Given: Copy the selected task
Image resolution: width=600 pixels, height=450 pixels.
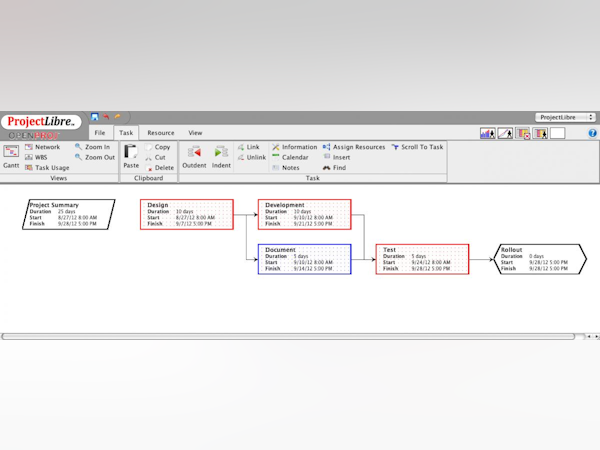Looking at the screenshot, I should [157, 147].
